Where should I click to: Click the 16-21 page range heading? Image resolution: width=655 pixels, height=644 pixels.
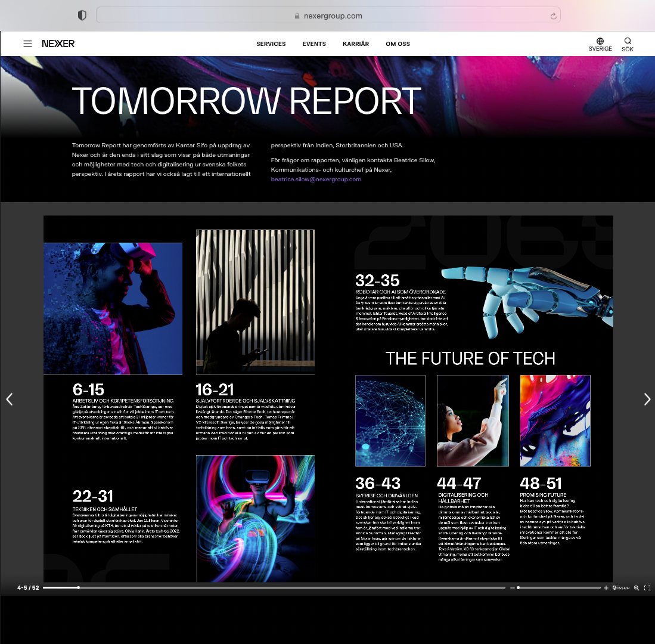[x=215, y=389]
